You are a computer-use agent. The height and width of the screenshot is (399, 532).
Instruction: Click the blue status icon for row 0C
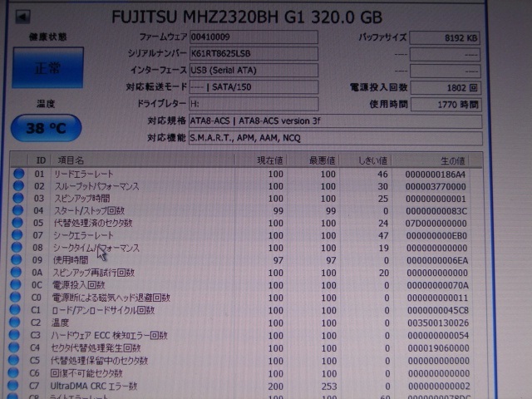point(16,284)
